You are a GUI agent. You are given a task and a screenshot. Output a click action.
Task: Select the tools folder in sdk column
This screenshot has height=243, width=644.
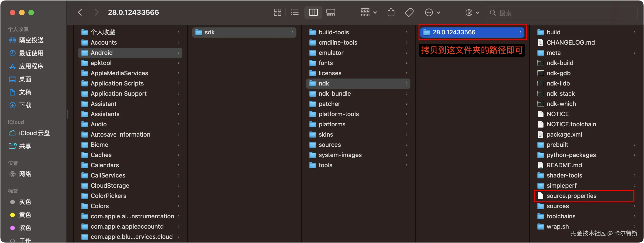point(358,165)
